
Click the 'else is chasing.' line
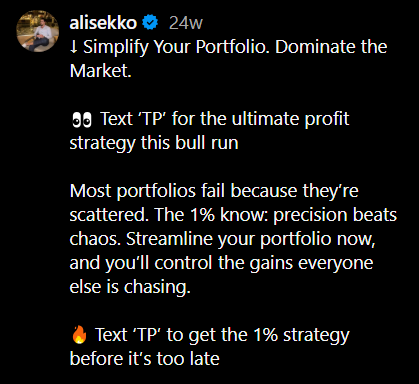(x=130, y=287)
